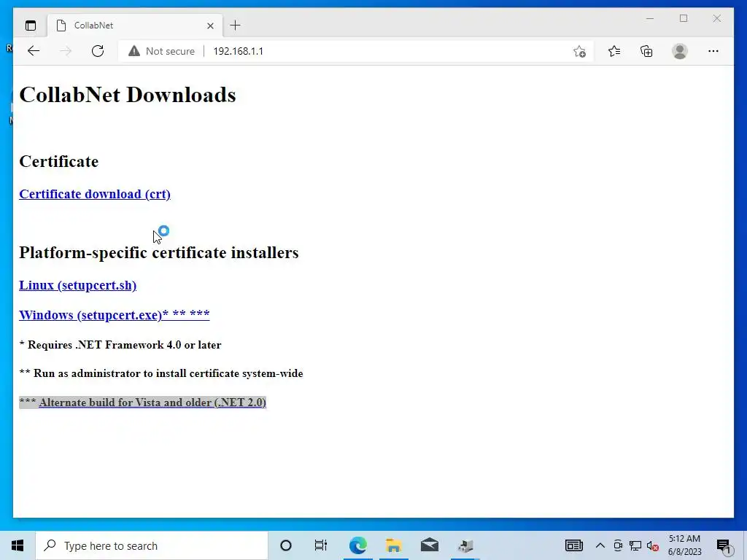The height and width of the screenshot is (560, 747).
Task: Click the Requires .NET Framework 4.0 note
Action: (120, 345)
